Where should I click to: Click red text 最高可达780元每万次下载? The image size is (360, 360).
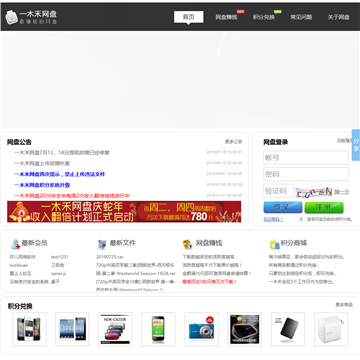click(x=209, y=282)
